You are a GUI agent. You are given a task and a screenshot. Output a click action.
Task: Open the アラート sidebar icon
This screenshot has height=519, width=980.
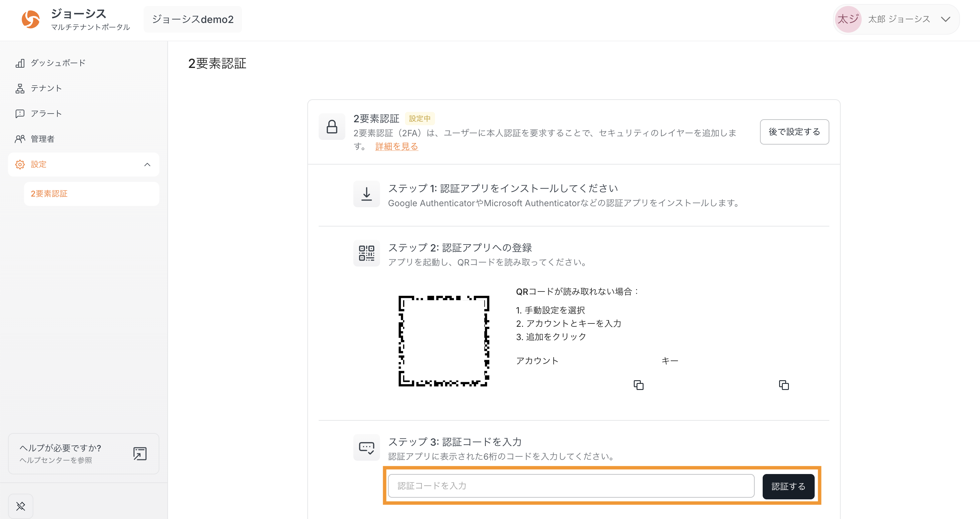click(x=20, y=113)
